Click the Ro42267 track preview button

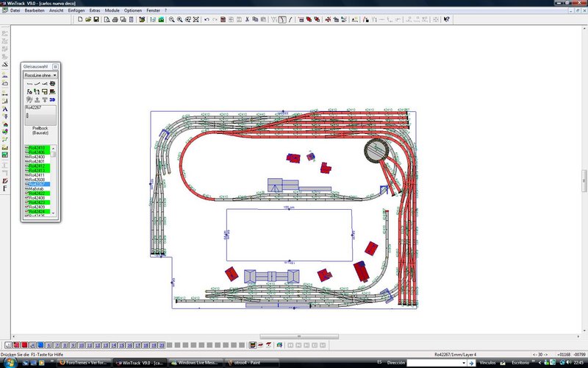[40, 116]
